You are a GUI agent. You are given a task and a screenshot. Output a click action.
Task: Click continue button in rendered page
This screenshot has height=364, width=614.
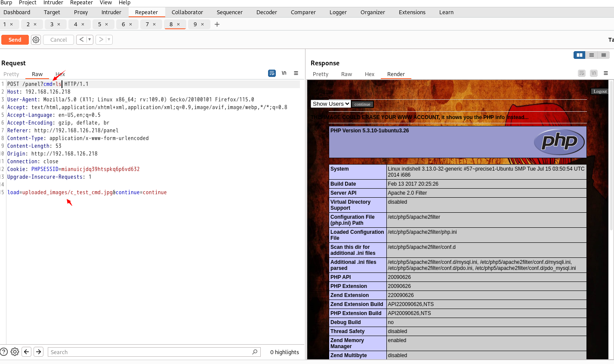pos(362,104)
